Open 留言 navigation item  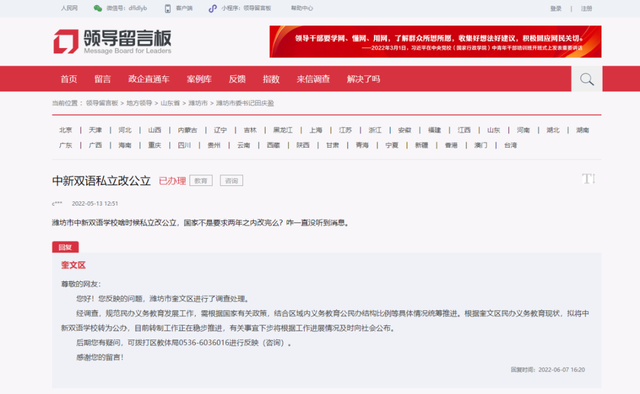point(102,79)
